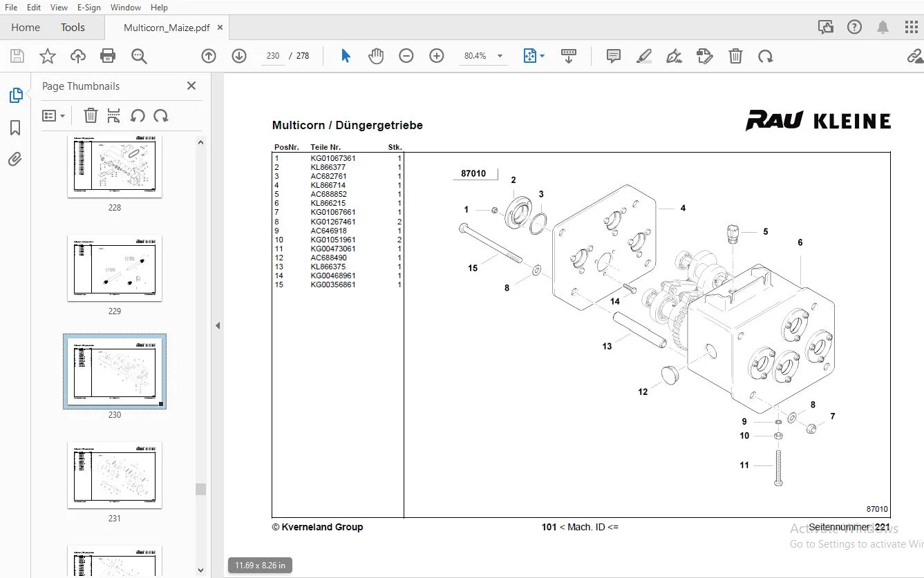Open the fit page options tool
The width and height of the screenshot is (924, 578).
coord(534,56)
